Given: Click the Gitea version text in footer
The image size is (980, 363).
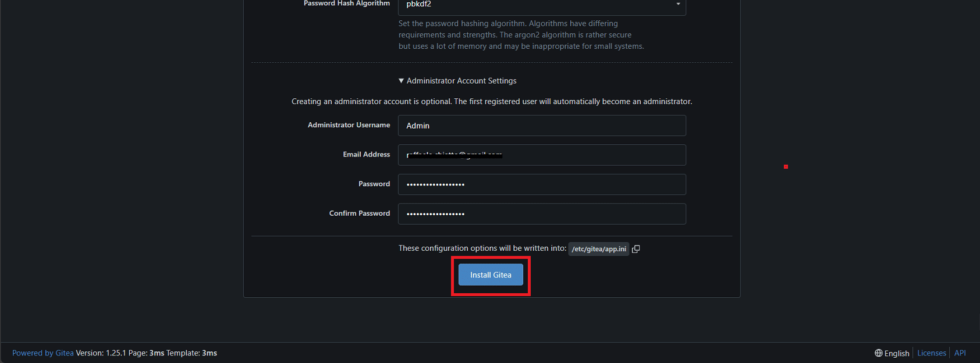Looking at the screenshot, I should [101, 353].
